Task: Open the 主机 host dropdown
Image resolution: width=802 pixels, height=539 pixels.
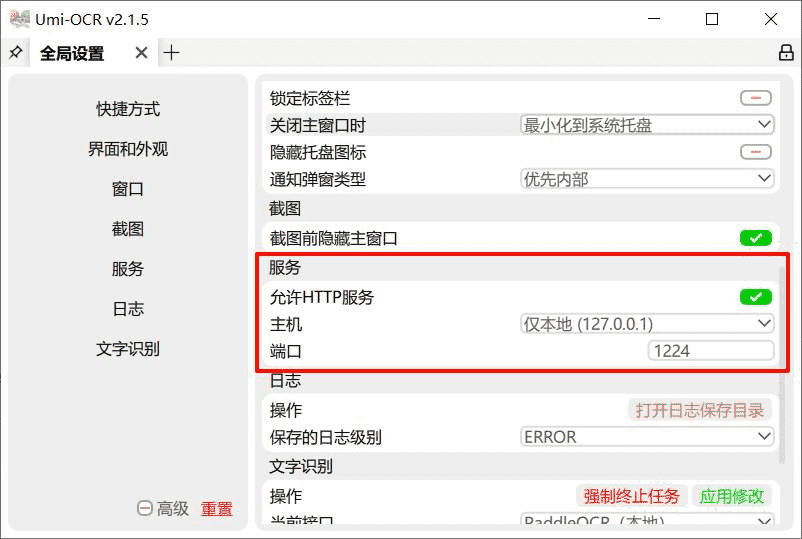Action: 647,324
